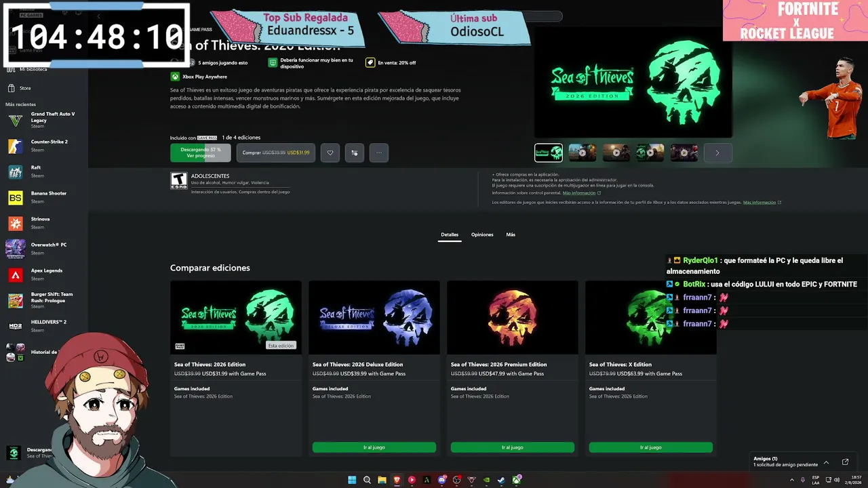Click the ESRB Teen rating badge
This screenshot has height=488, width=868.
pyautogui.click(x=178, y=180)
